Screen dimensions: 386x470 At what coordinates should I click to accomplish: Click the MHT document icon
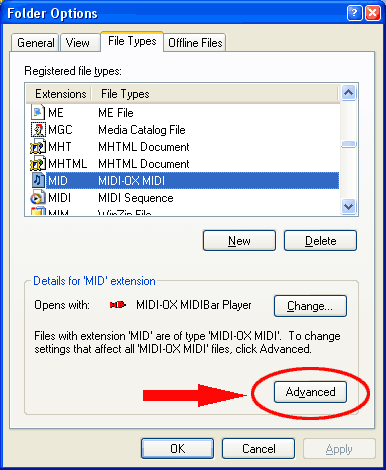[x=38, y=147]
